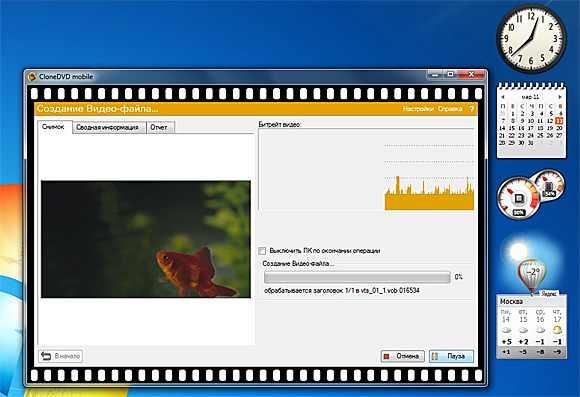This screenshot has height=397, width=580.
Task: Switch to the Снимок tab
Action: (54, 127)
